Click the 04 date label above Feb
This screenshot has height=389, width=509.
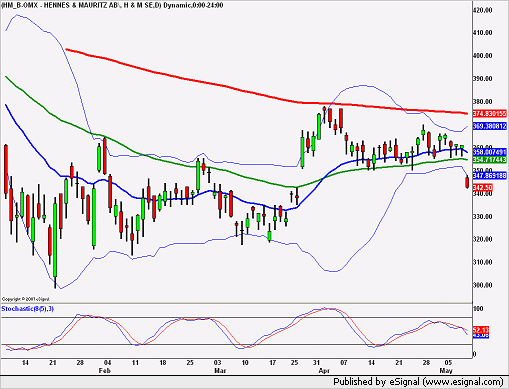[x=107, y=363]
